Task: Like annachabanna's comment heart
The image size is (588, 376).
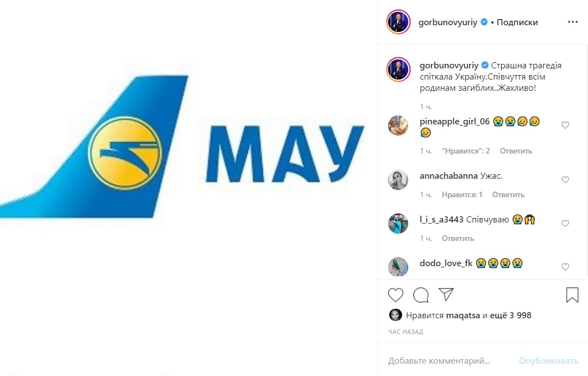Action: (x=565, y=180)
